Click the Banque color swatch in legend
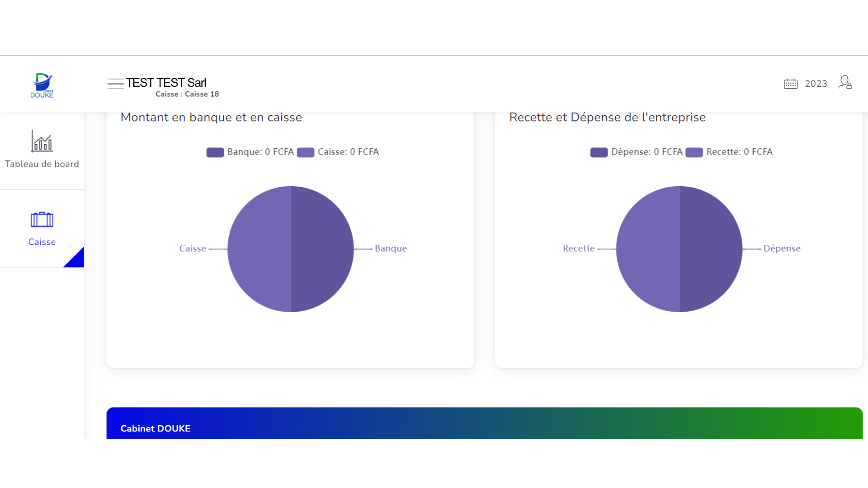The image size is (868, 488). pos(215,152)
